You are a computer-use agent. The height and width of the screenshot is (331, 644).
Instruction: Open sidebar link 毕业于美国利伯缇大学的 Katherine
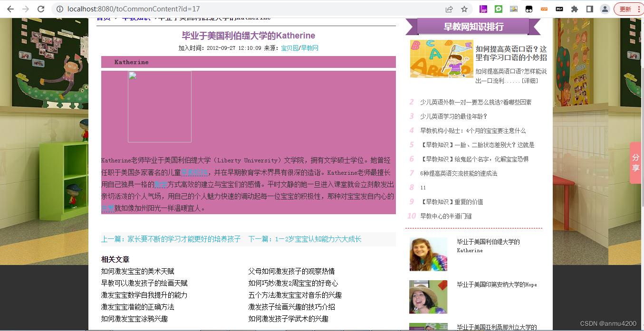(x=489, y=246)
